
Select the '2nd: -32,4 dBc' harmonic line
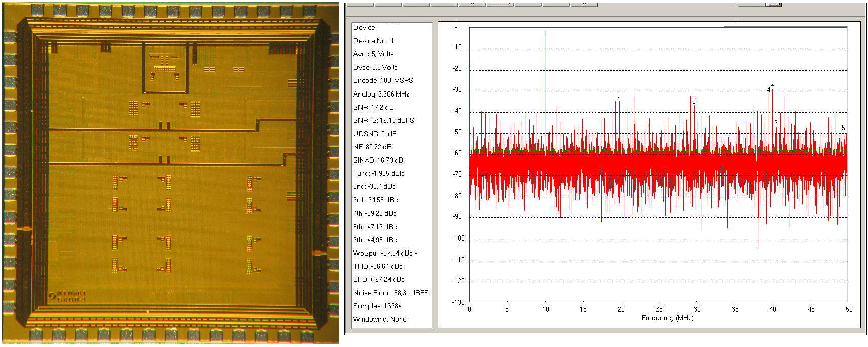point(374,186)
